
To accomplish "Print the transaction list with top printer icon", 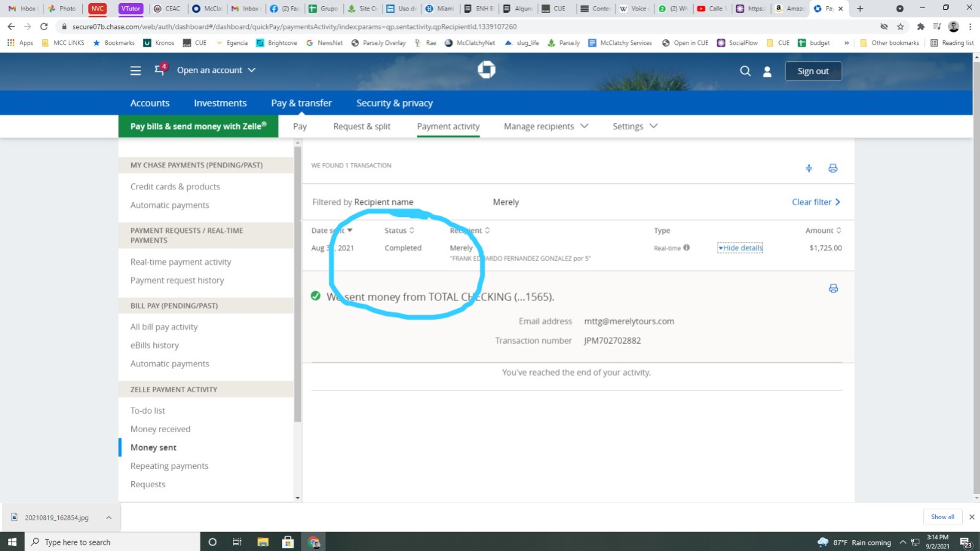I will pyautogui.click(x=833, y=168).
